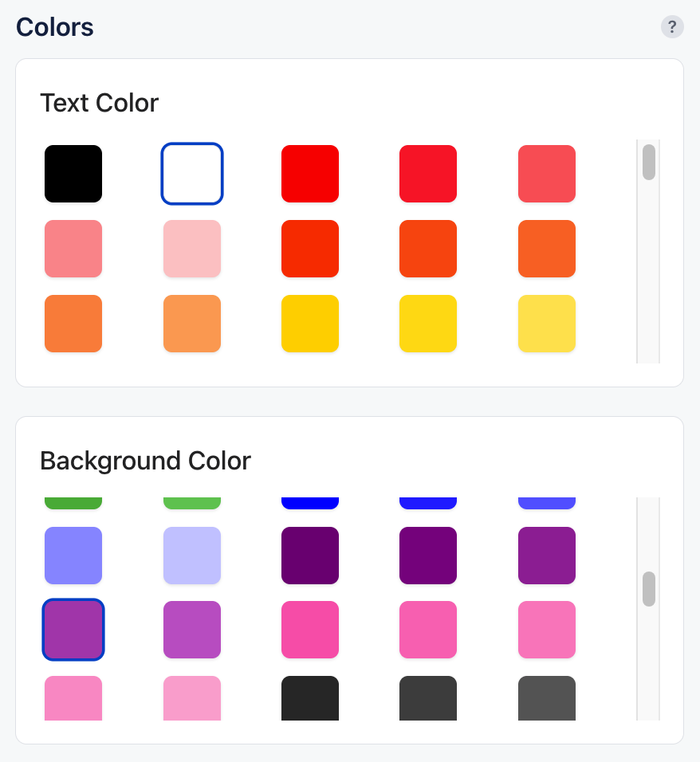Select light pink text color swatch
The image size is (700, 762).
[192, 249]
